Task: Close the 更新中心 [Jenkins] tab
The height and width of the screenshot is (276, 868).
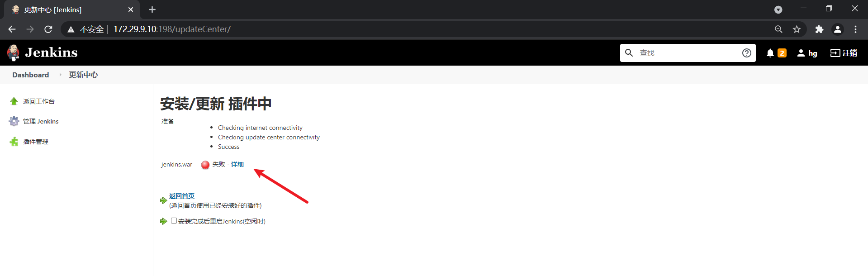Action: point(131,10)
